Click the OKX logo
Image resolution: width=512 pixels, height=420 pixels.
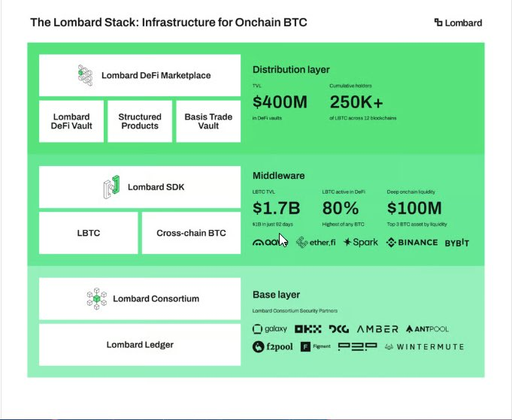308,329
